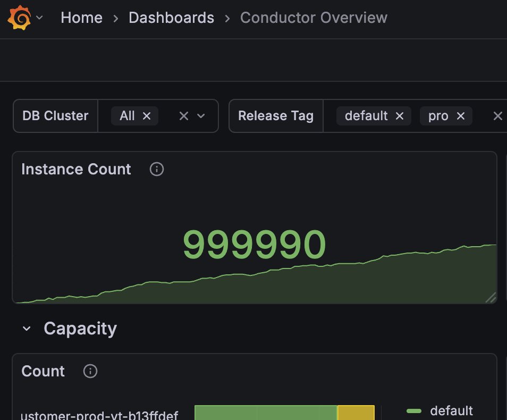The height and width of the screenshot is (420, 507).
Task: Click the Capacity row title
Action: [80, 329]
